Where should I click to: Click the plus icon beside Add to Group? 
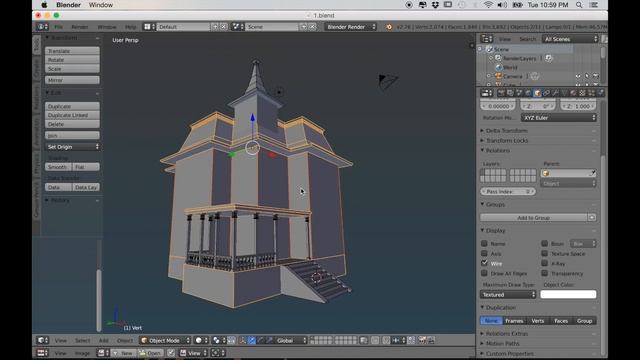(591, 218)
